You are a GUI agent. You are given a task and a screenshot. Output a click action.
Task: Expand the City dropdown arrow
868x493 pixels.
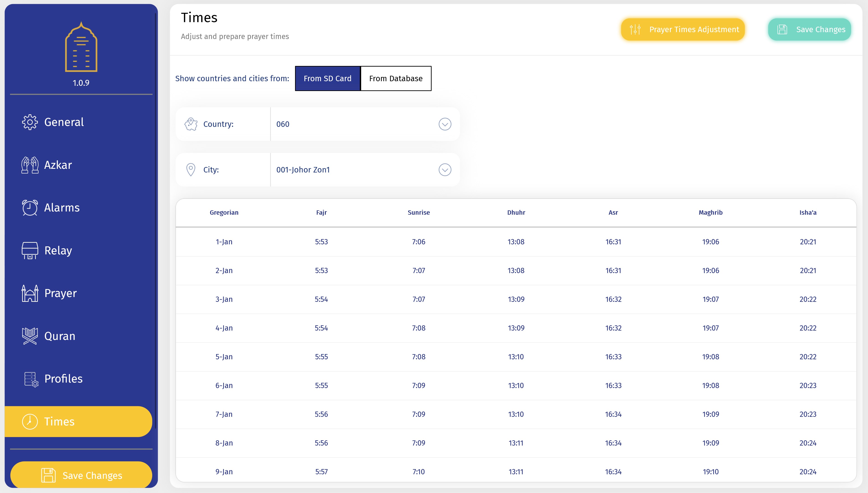point(445,170)
